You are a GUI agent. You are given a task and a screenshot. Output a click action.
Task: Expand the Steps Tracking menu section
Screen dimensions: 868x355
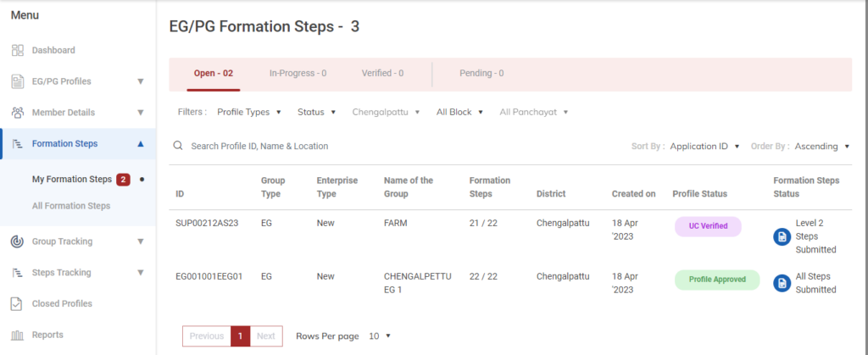pyautogui.click(x=141, y=273)
